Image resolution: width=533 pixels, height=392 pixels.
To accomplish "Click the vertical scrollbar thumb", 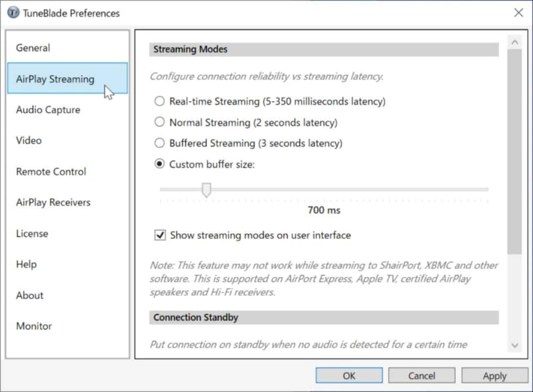I will click(x=514, y=152).
